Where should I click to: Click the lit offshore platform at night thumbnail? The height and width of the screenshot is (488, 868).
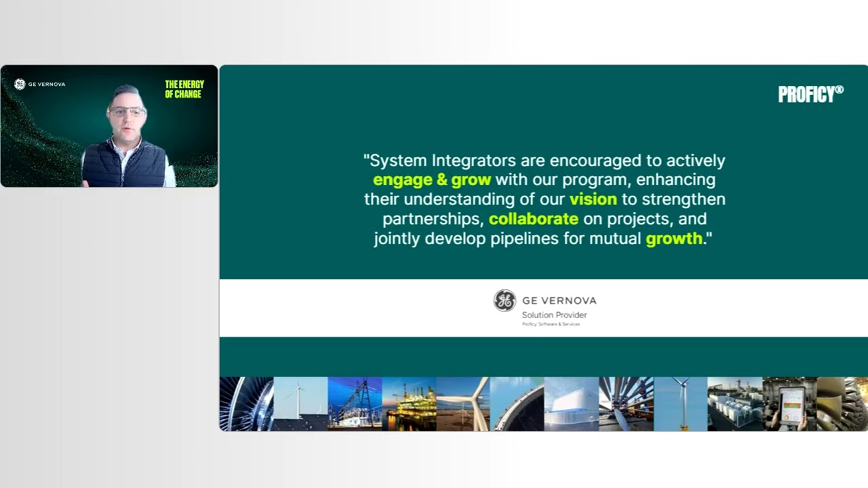[410, 404]
